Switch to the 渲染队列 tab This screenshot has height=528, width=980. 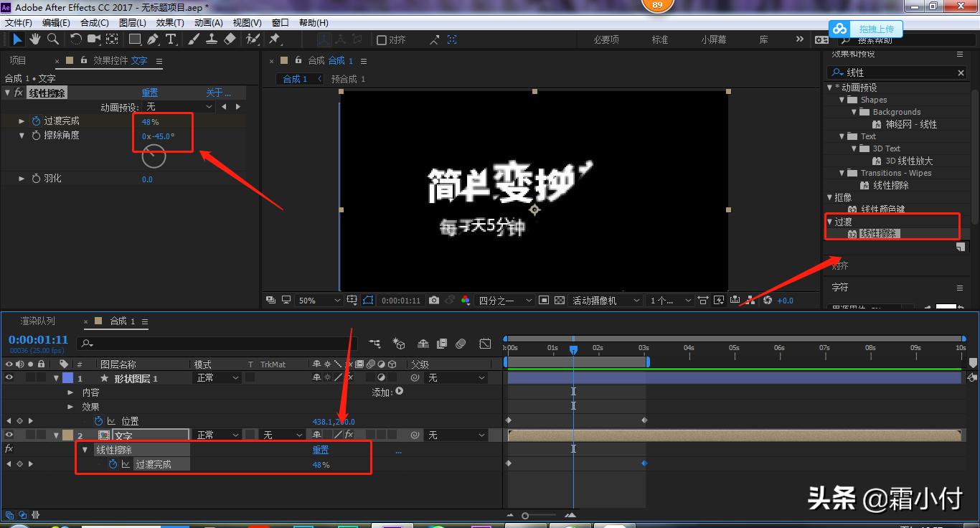pyautogui.click(x=37, y=321)
